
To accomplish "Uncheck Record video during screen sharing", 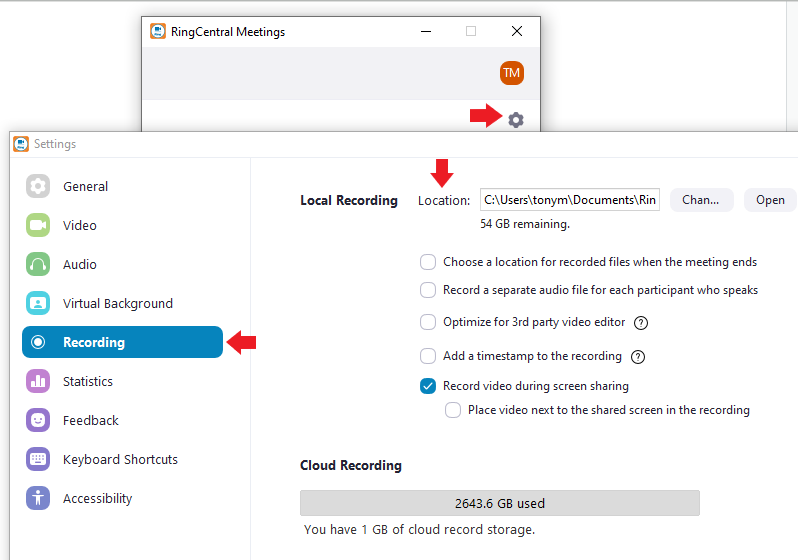I will pyautogui.click(x=428, y=386).
